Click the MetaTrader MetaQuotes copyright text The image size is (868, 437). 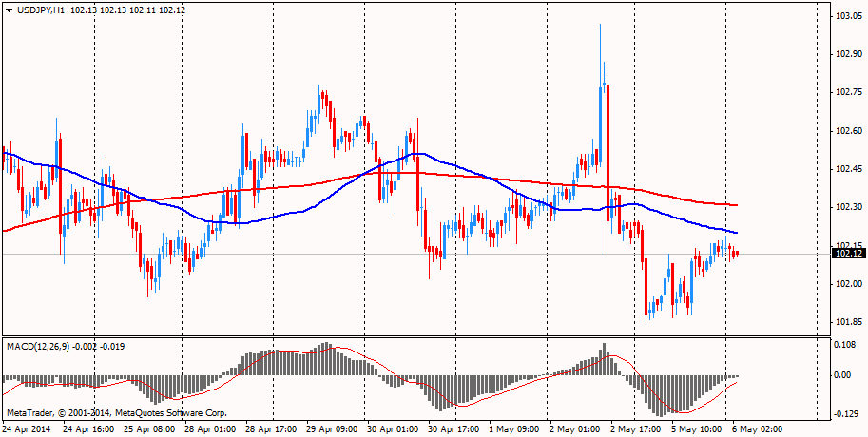[x=117, y=413]
